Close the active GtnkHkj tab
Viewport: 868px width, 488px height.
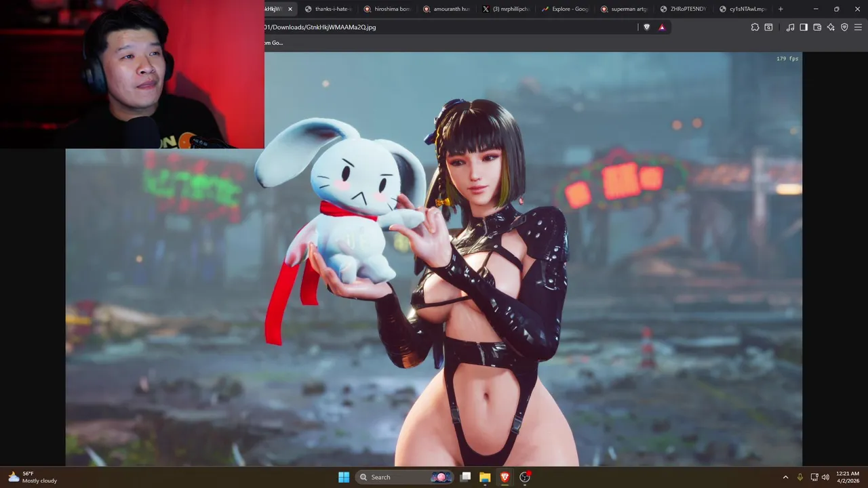coord(290,9)
